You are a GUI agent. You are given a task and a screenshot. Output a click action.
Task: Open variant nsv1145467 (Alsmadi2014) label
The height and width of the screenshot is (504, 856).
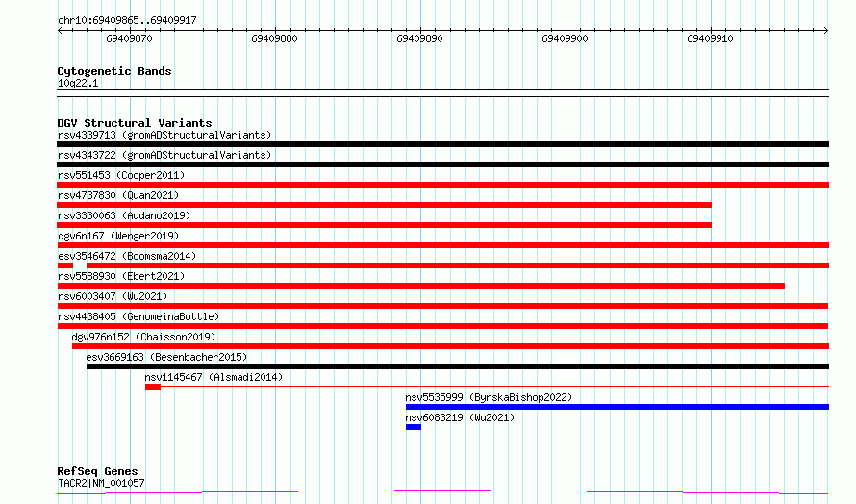coord(214,377)
